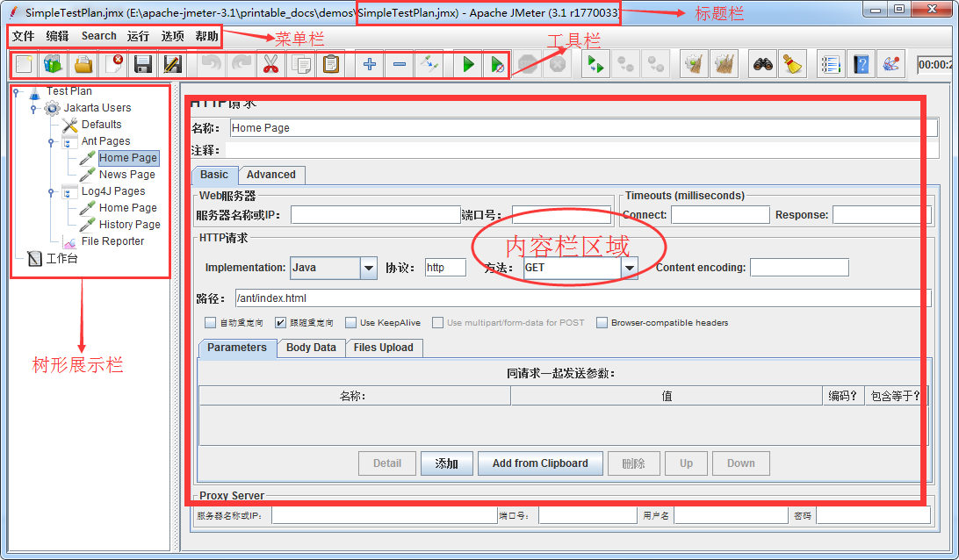Open the Implementation Java dropdown
This screenshot has width=959, height=560.
coord(368,268)
